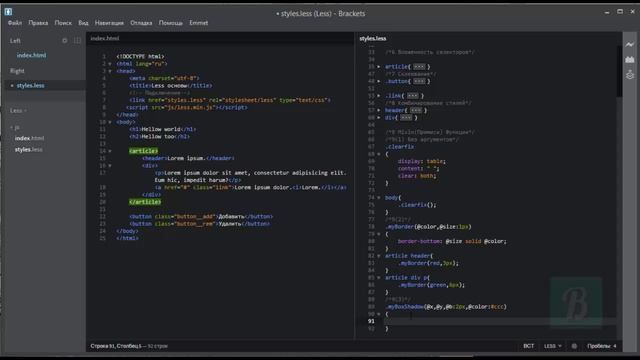The width and height of the screenshot is (640, 360).
Task: Click the highlighted closing </article> tag
Action: (x=145, y=202)
